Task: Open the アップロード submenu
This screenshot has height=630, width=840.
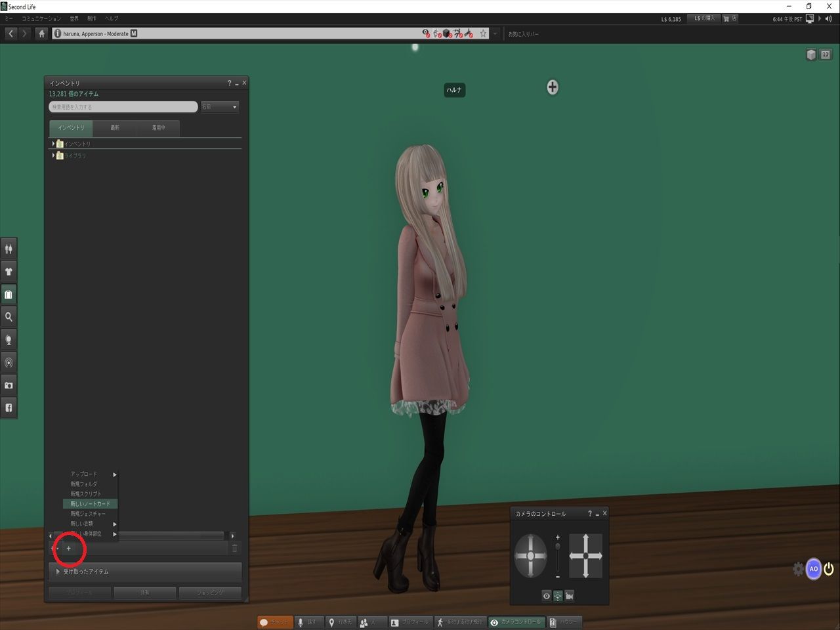Action: click(x=91, y=474)
